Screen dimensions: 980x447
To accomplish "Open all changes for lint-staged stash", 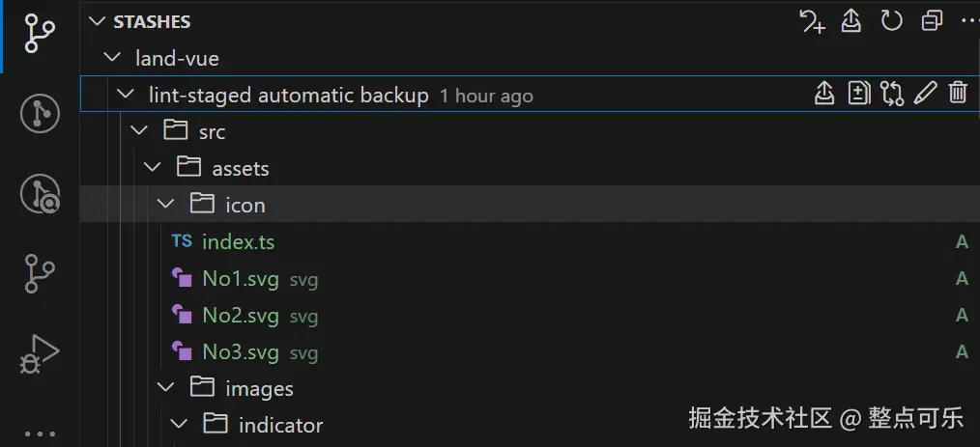I will (x=858, y=94).
